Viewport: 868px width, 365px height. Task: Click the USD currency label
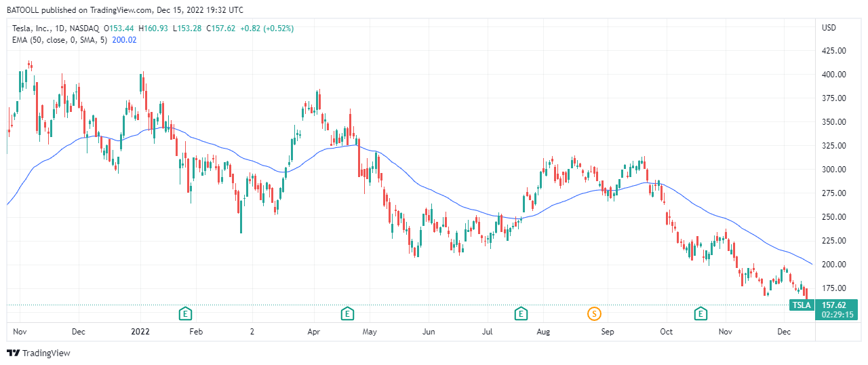coord(829,28)
